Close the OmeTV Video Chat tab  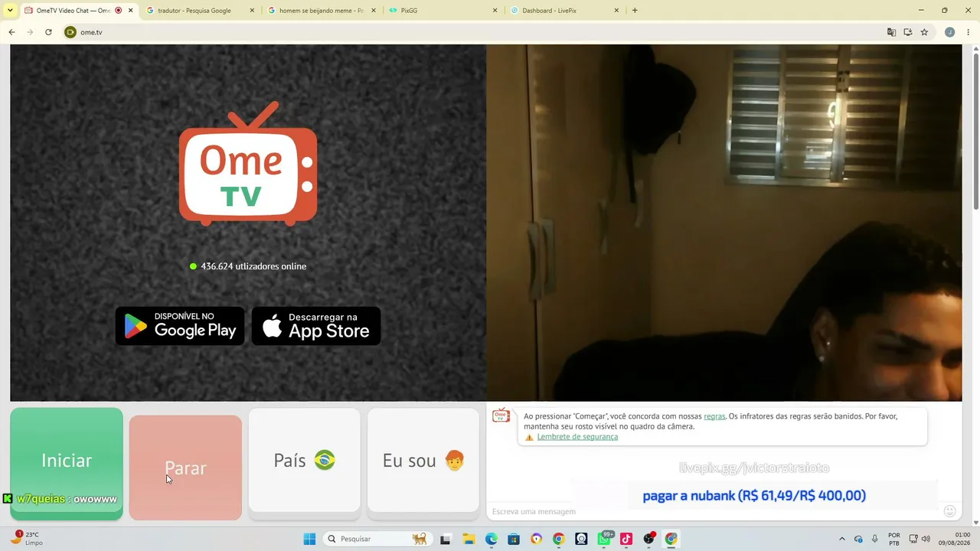coord(131,11)
